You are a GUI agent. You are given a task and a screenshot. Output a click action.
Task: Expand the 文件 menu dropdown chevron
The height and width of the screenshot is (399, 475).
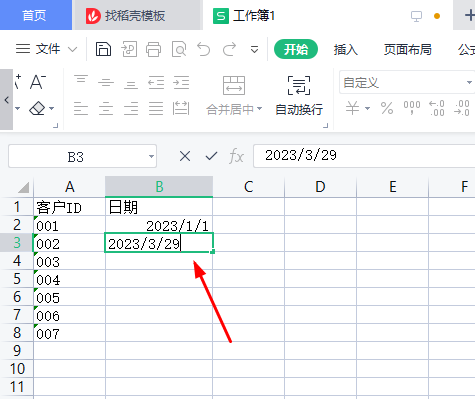tap(72, 50)
